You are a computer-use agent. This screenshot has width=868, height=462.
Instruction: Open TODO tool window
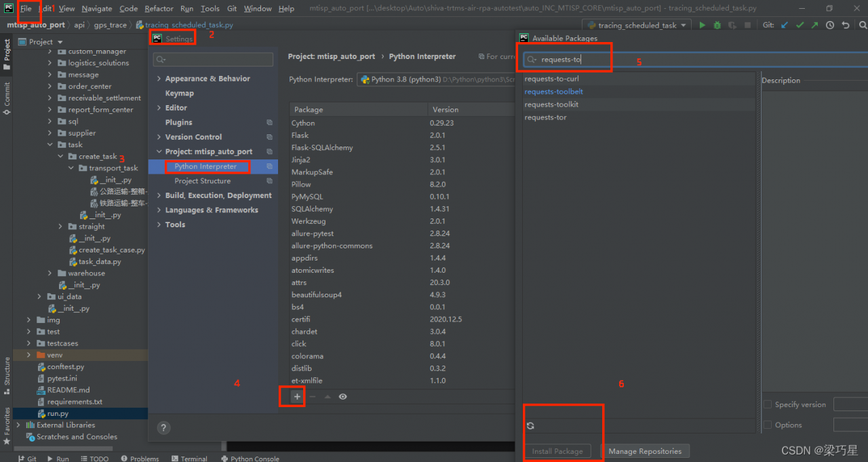coord(94,459)
